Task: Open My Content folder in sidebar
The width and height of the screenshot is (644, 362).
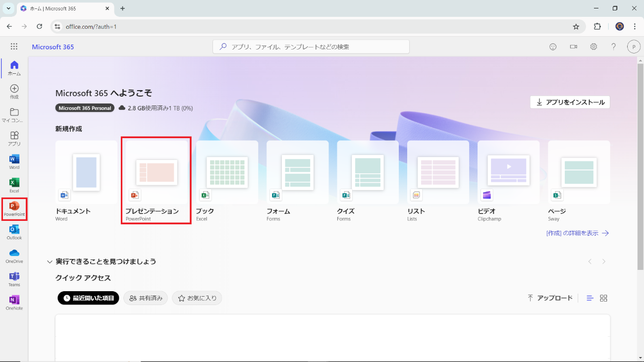Action: (x=14, y=115)
